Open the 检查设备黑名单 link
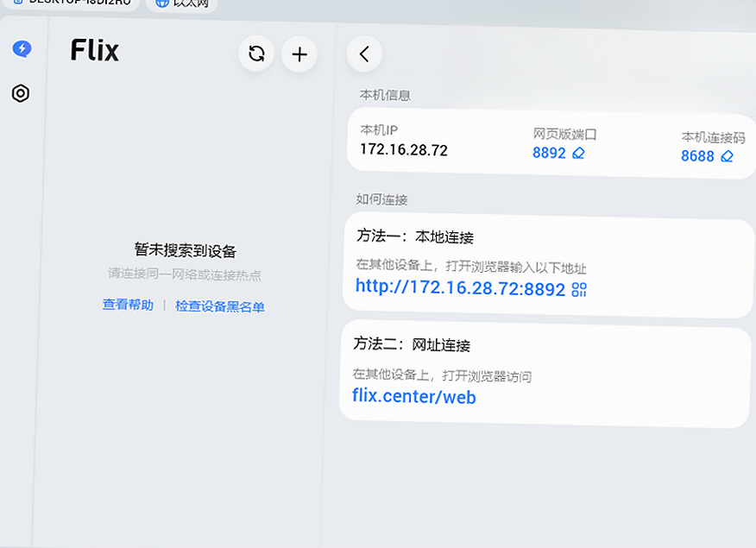 220,306
